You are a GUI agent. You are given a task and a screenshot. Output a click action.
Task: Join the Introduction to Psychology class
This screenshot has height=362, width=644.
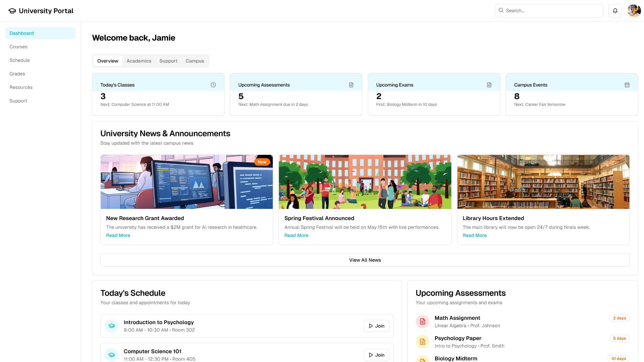tap(376, 326)
